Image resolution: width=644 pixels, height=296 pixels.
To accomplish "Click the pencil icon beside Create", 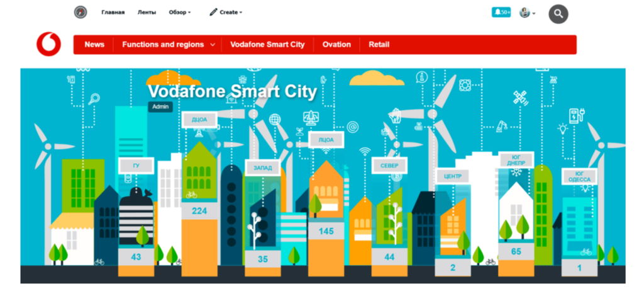I will point(213,12).
